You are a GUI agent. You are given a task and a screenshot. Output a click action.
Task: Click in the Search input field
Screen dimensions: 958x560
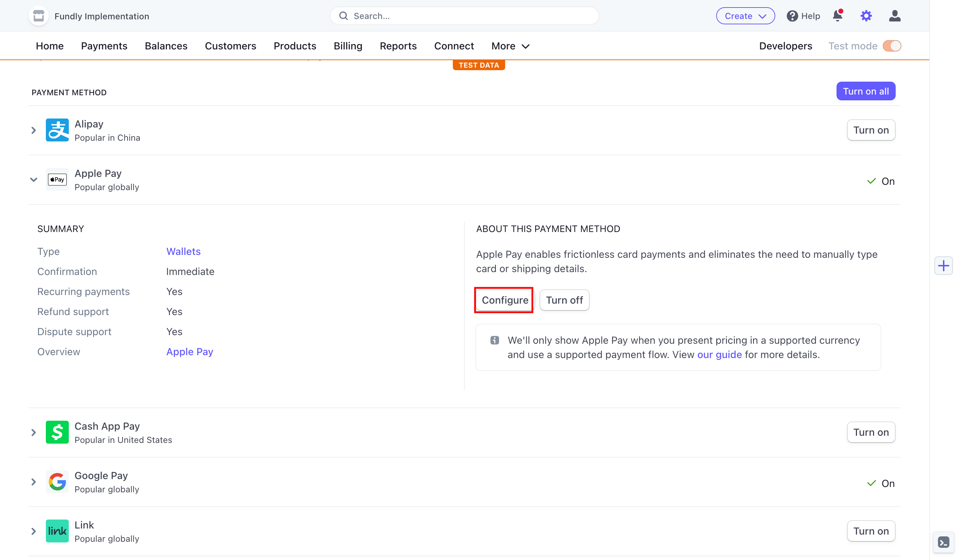(464, 16)
